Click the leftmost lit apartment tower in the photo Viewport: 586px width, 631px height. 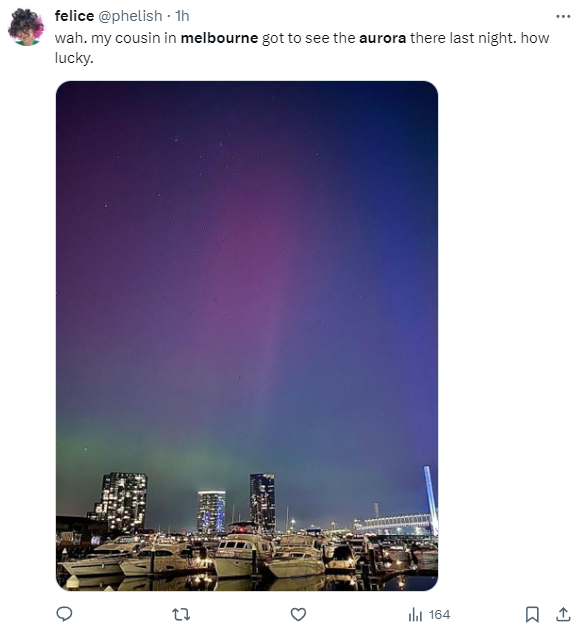click(120, 502)
